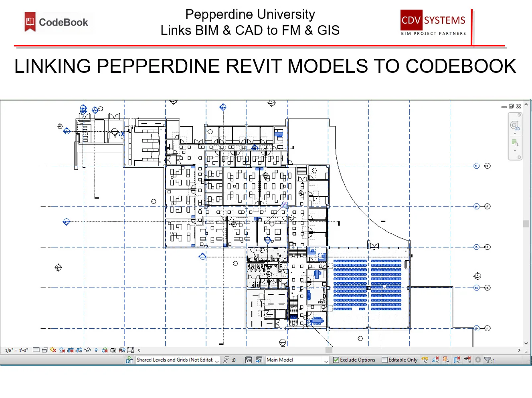Click the Reveal Constraints icon
Viewport: 532px width, 398px height.
click(x=131, y=350)
